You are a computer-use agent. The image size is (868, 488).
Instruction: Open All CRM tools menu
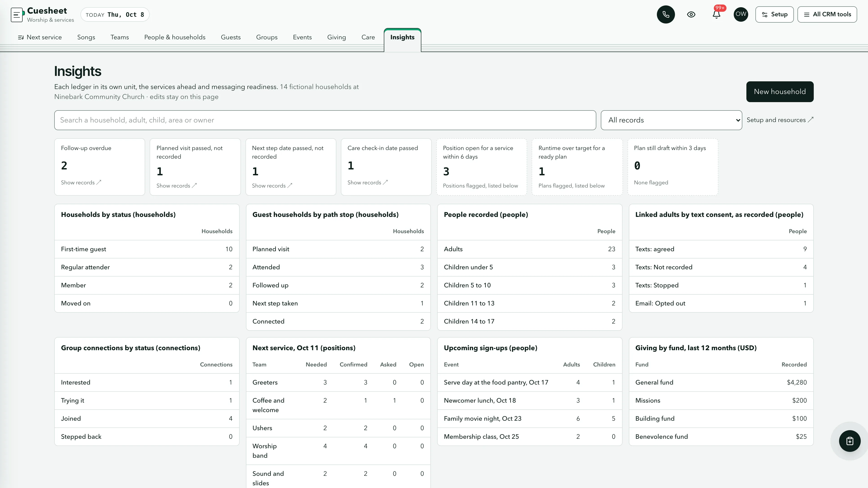[827, 14]
